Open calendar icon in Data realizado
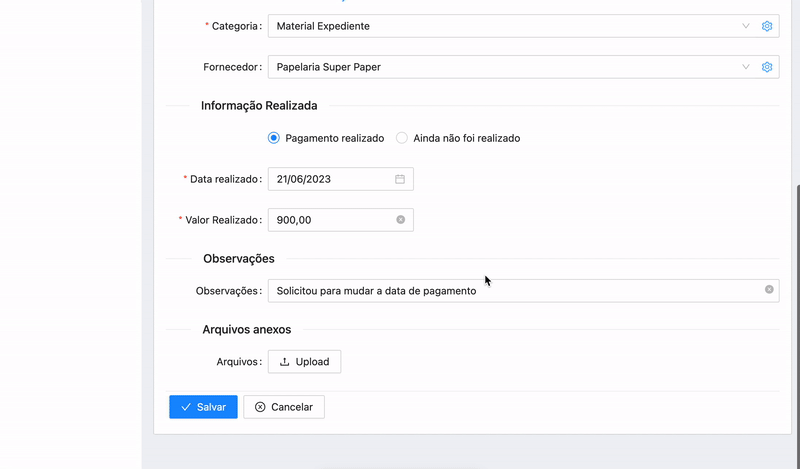Image resolution: width=800 pixels, height=469 pixels. click(x=400, y=179)
